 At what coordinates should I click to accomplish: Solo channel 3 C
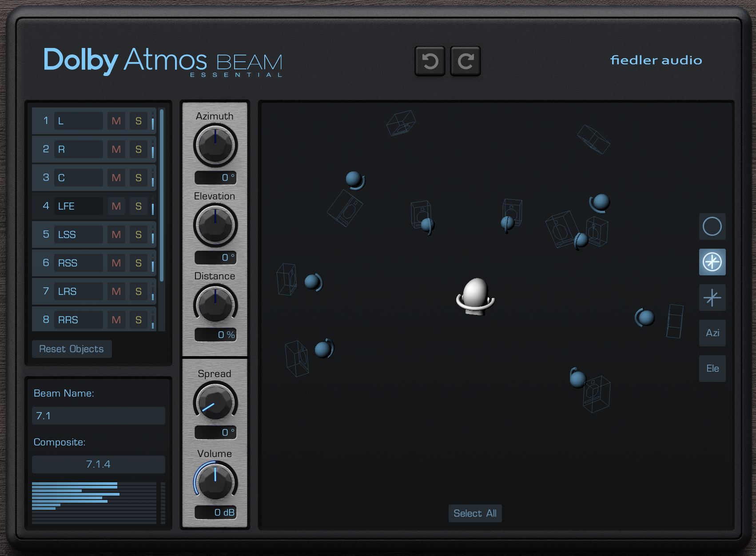click(x=139, y=178)
